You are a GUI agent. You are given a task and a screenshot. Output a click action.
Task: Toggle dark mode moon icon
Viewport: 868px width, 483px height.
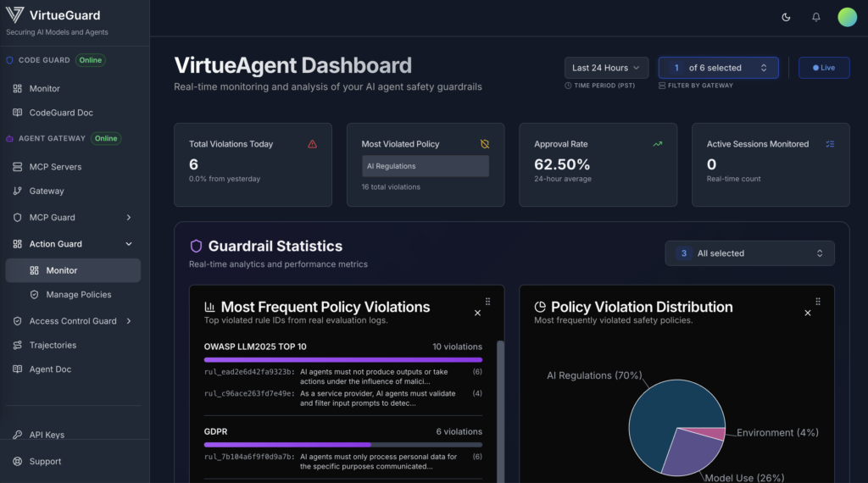coord(786,17)
